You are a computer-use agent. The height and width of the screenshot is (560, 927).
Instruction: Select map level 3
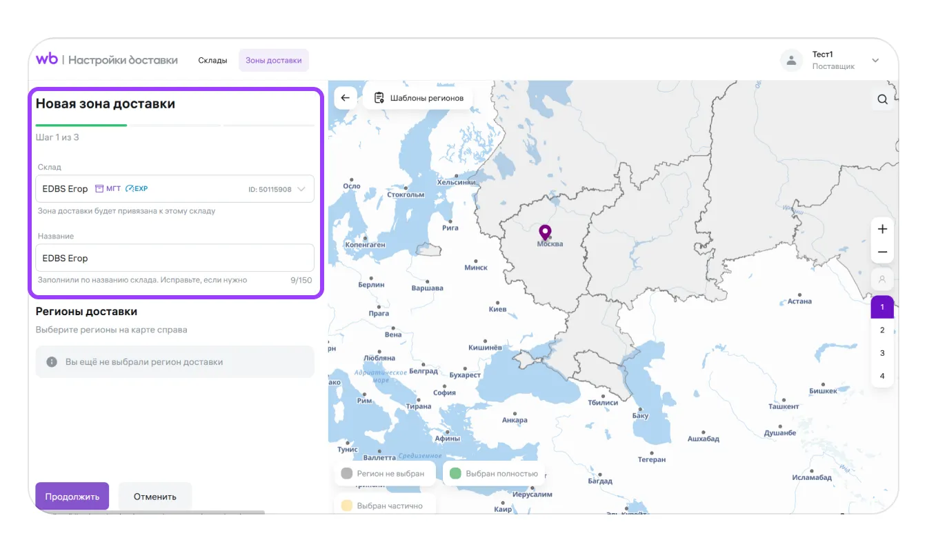point(882,353)
